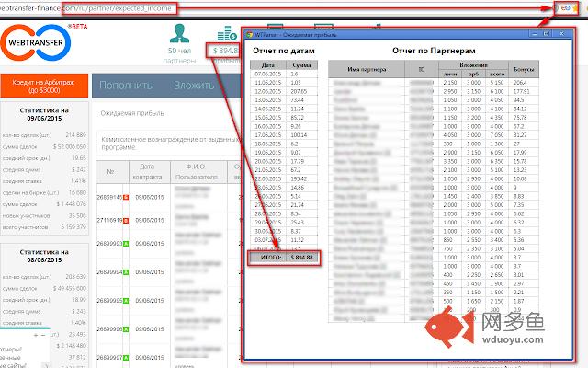Click the Ожидаемая прибыль heading

(132, 113)
